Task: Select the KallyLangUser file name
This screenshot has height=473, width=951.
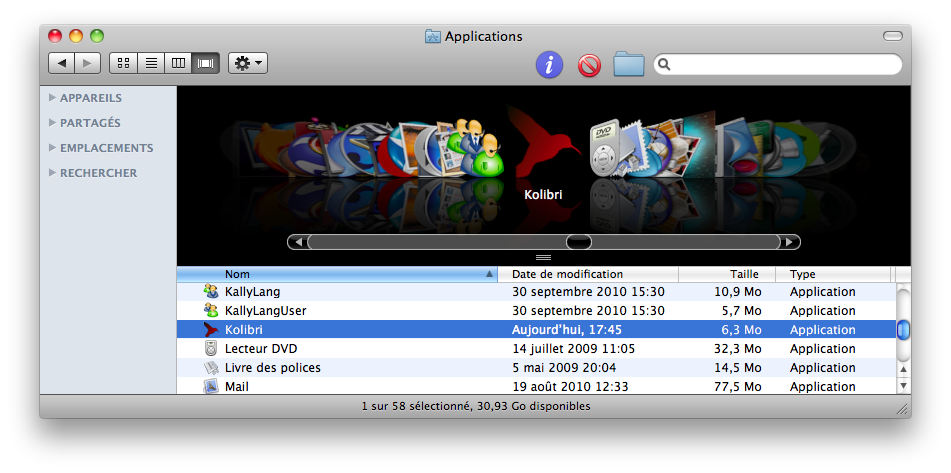Action: tap(266, 310)
